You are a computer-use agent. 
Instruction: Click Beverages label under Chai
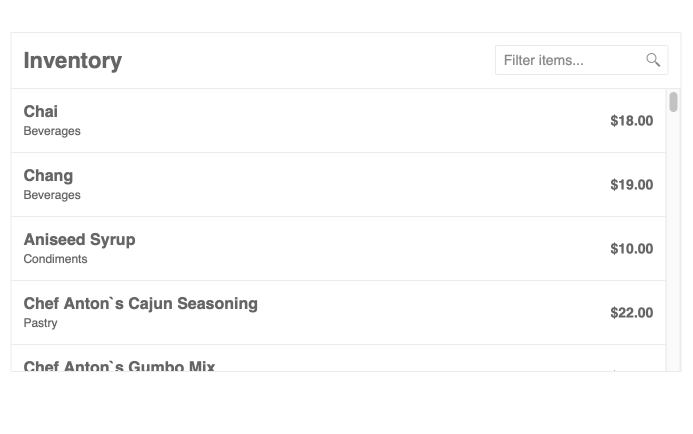[52, 131]
